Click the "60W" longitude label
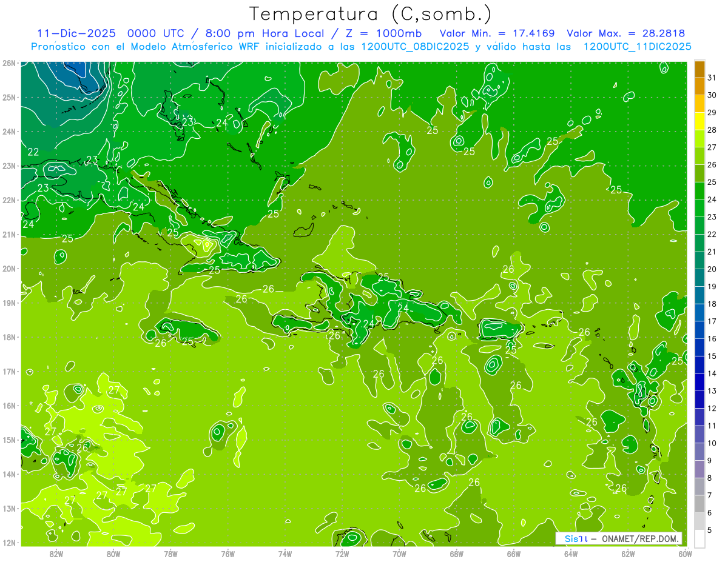 685,554
